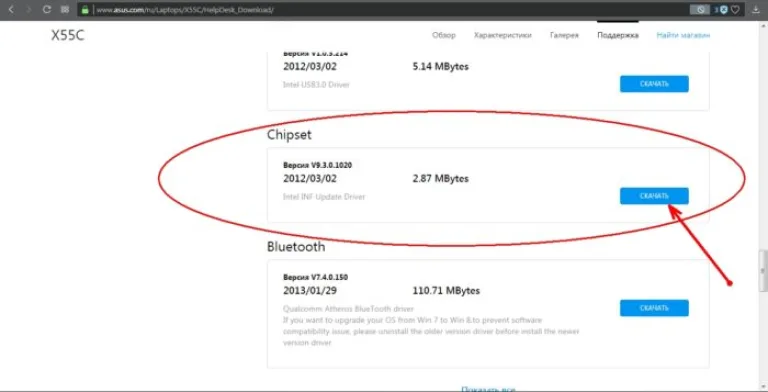Open the Характеристики tab
This screenshot has width=768, height=392.
pyautogui.click(x=503, y=35)
